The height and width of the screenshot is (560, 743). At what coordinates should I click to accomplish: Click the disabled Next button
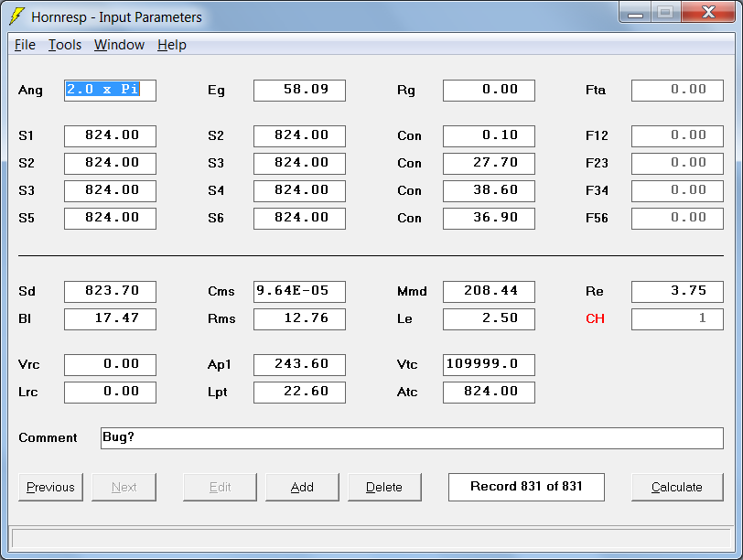click(x=124, y=487)
